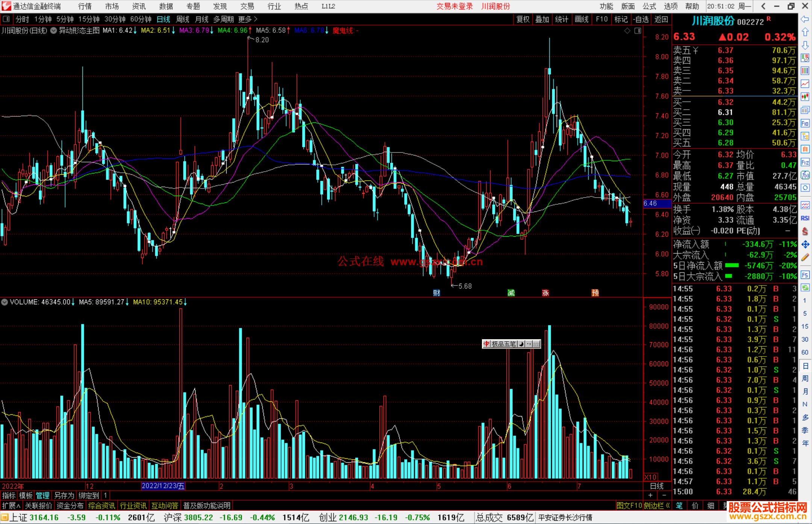Image resolution: width=812 pixels, height=524 pixels.
Task: Click the 财 event marker on chart
Action: pyautogui.click(x=436, y=293)
